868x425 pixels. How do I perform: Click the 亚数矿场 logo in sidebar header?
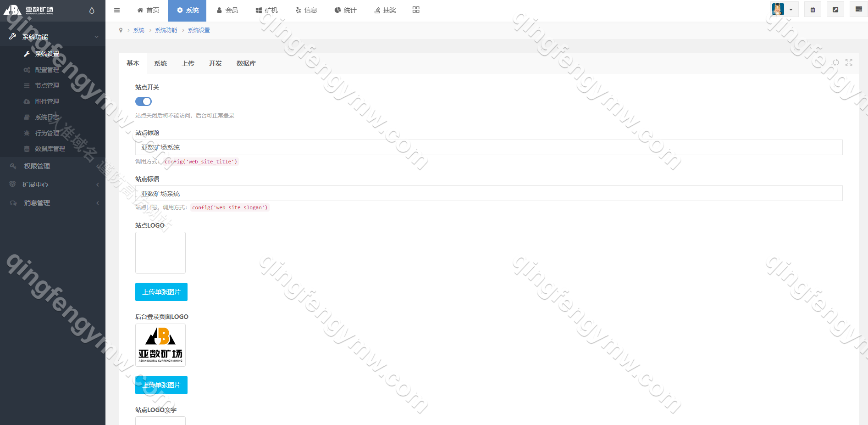click(28, 10)
